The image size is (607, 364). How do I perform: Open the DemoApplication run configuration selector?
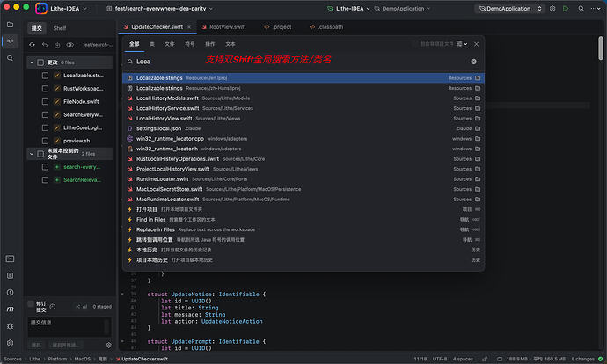coord(510,9)
